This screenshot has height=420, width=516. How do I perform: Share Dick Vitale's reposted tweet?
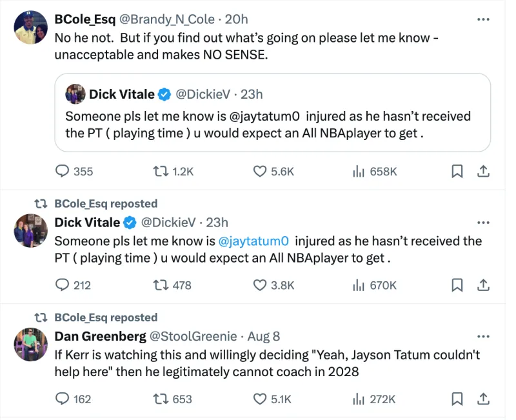482,285
